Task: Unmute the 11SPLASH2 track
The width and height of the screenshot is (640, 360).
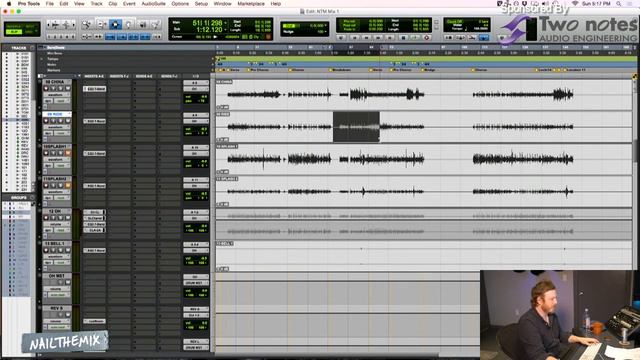Action: pos(68,185)
